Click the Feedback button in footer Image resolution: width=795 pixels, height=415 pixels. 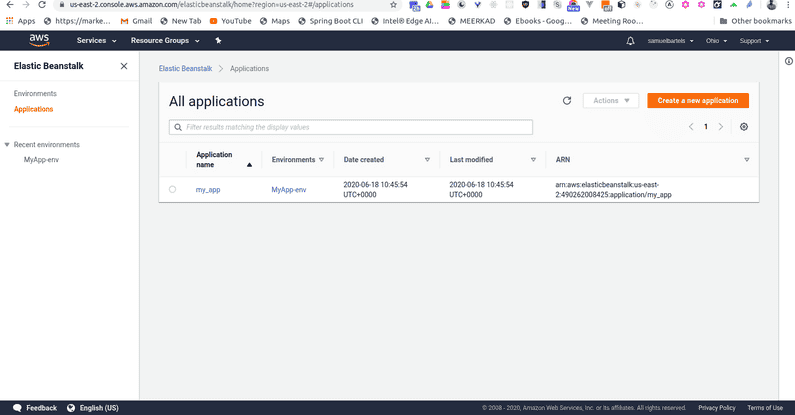35,408
